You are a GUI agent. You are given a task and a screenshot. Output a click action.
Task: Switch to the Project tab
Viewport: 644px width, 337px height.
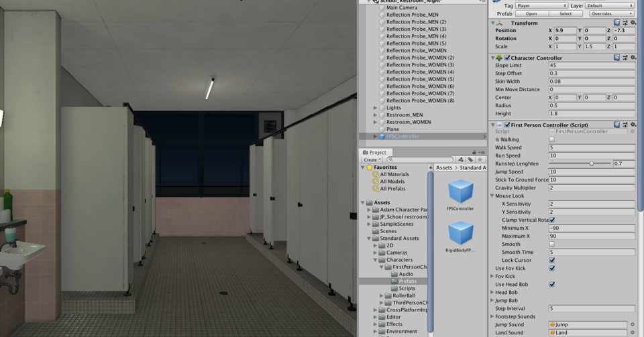[375, 152]
